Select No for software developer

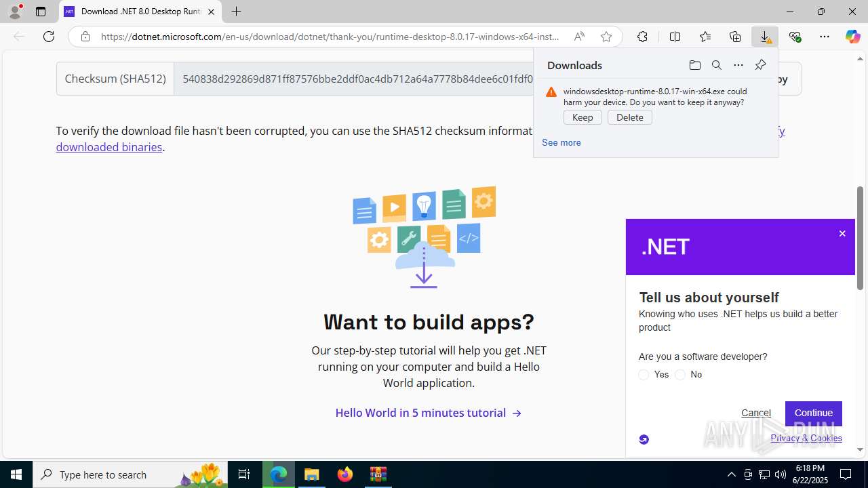[680, 375]
